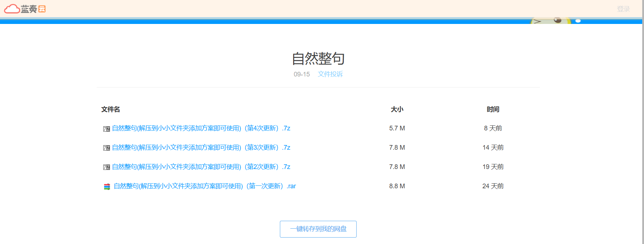Click the 时间 column header
The width and height of the screenshot is (644, 244).
(x=493, y=109)
